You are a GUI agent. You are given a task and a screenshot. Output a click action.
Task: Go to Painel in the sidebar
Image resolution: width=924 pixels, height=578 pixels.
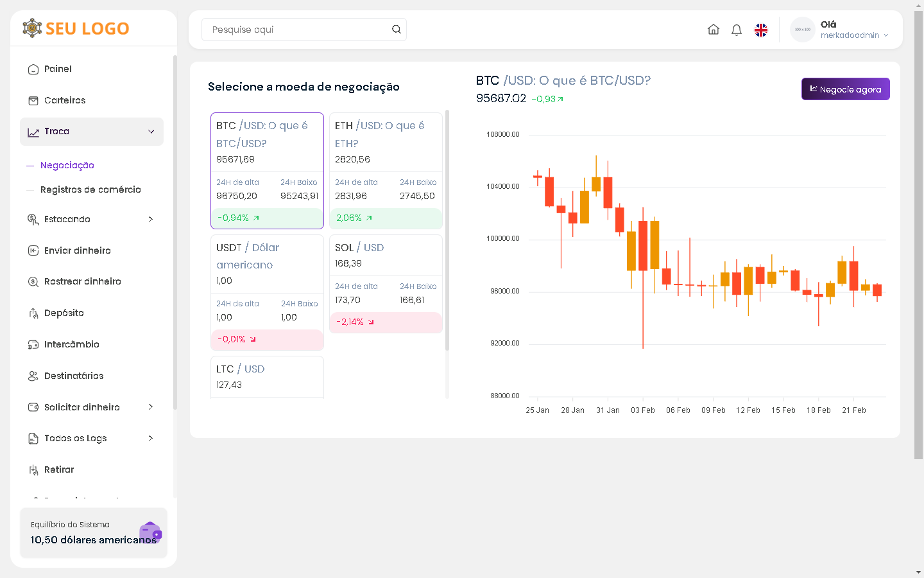(x=58, y=69)
